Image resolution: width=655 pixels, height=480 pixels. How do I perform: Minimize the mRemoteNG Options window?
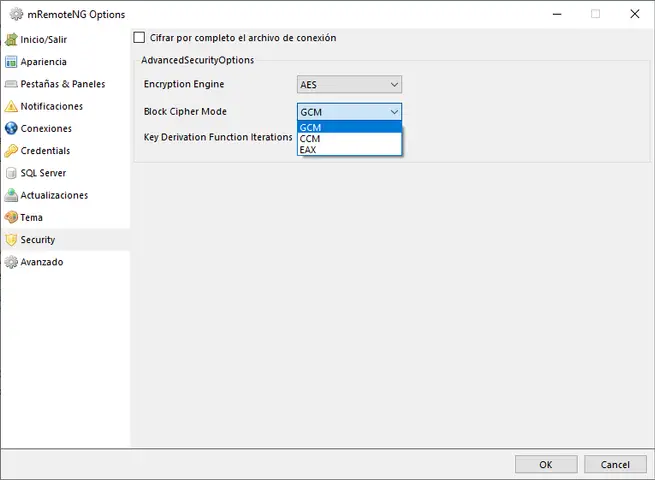coord(557,14)
